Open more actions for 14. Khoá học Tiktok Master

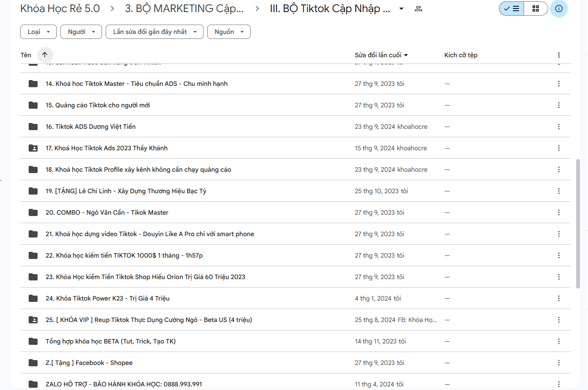[x=559, y=84]
